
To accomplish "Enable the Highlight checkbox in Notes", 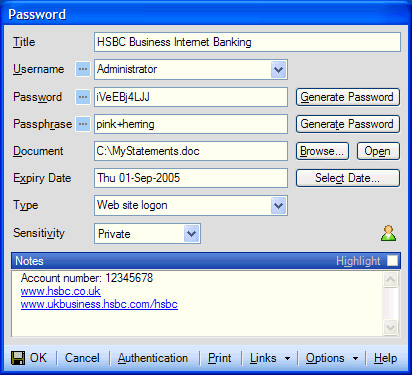I will (392, 261).
